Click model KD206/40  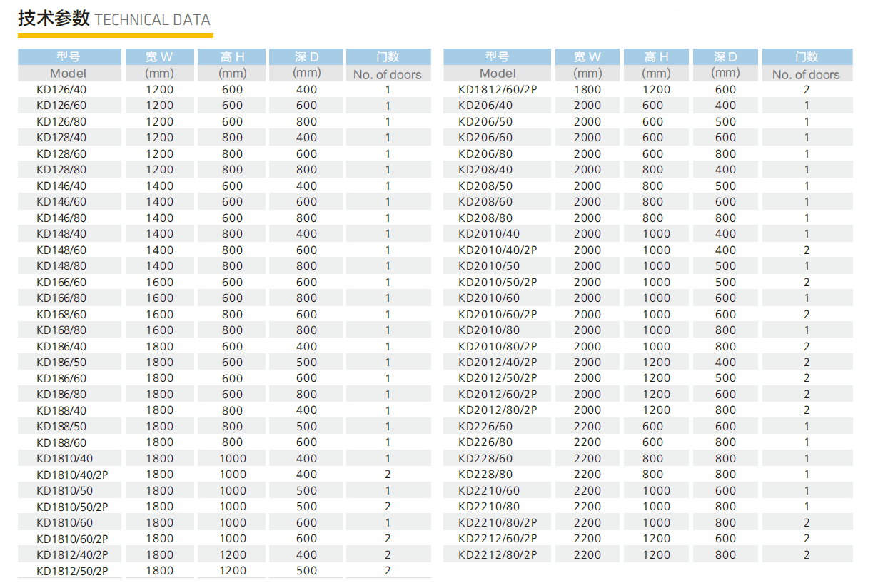(485, 106)
